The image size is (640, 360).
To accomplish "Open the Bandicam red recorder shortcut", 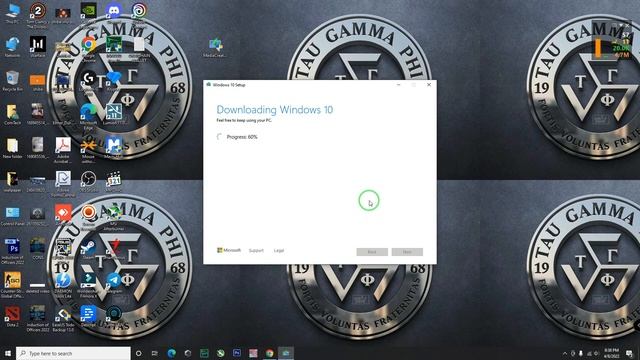I will coord(88,216).
